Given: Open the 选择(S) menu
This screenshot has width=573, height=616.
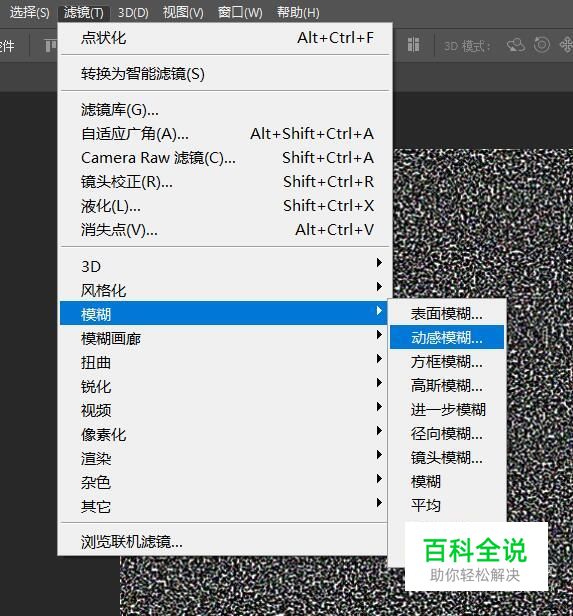Looking at the screenshot, I should [29, 13].
